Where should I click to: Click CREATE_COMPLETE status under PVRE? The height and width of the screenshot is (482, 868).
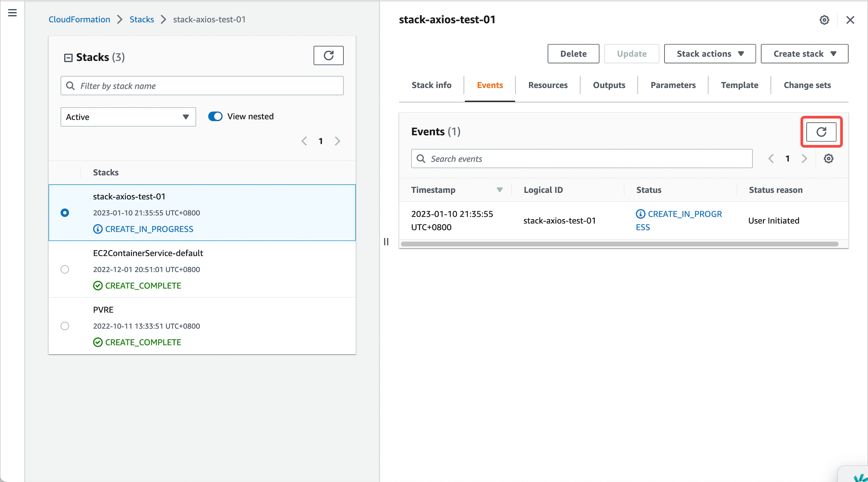143,342
